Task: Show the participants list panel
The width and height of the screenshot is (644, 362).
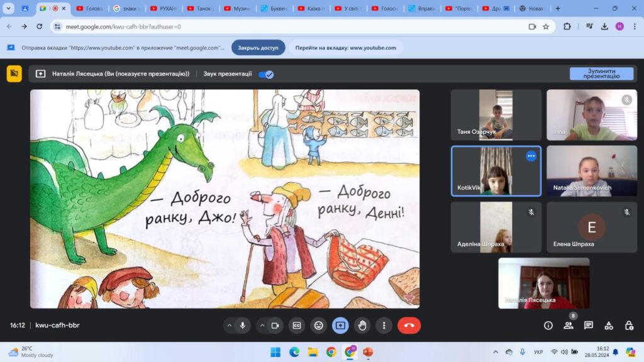Action: tap(569, 326)
